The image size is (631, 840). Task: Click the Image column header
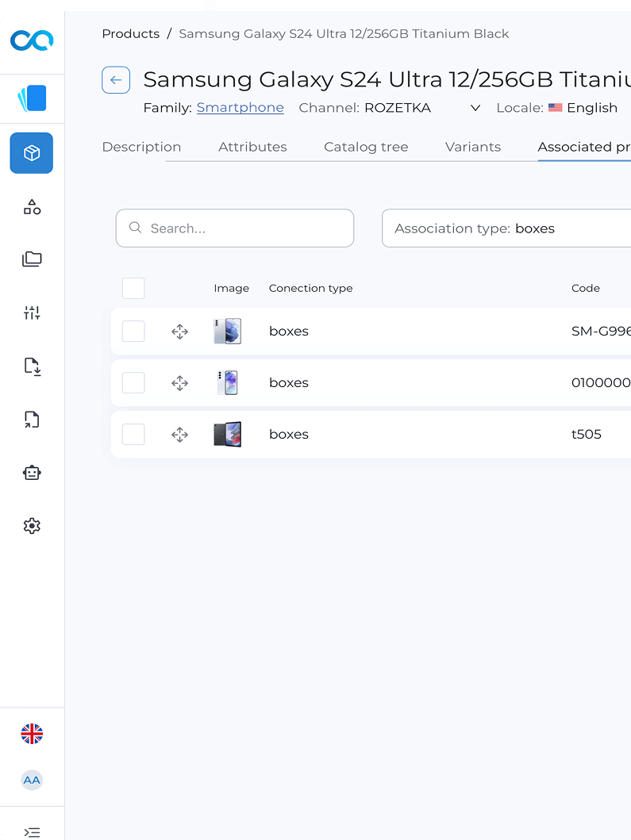(232, 288)
